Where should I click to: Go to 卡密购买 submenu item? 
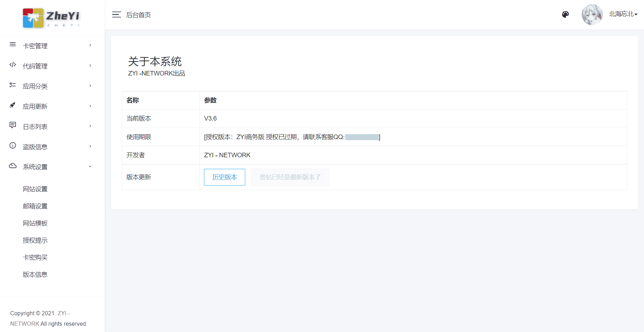[x=35, y=258]
